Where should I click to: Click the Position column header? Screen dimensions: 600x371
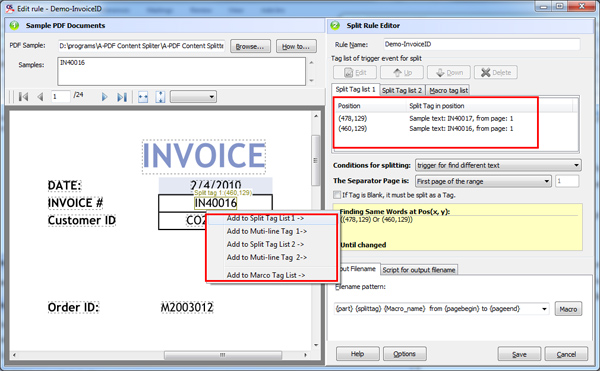[x=369, y=106]
